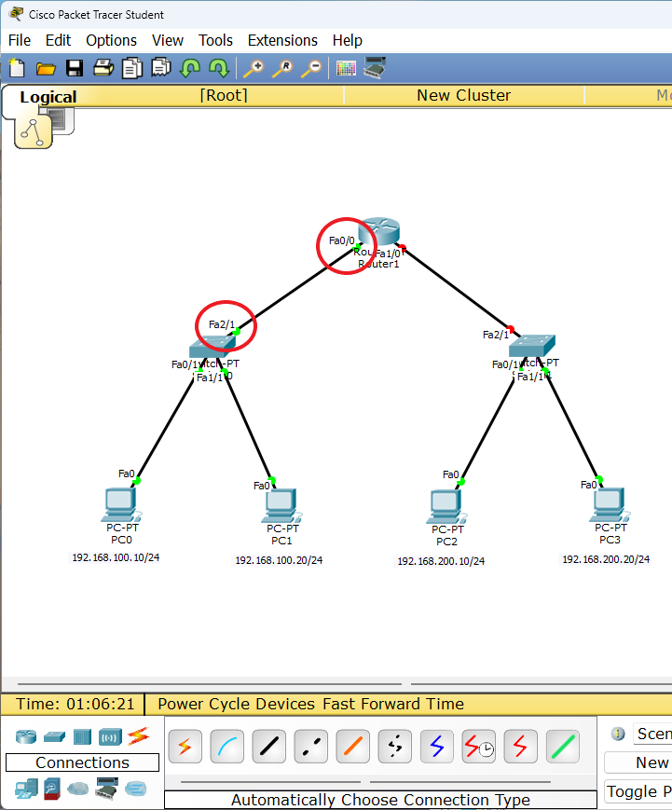The width and height of the screenshot is (672, 810).
Task: Choose the blue Coaxial cable
Action: click(x=436, y=747)
